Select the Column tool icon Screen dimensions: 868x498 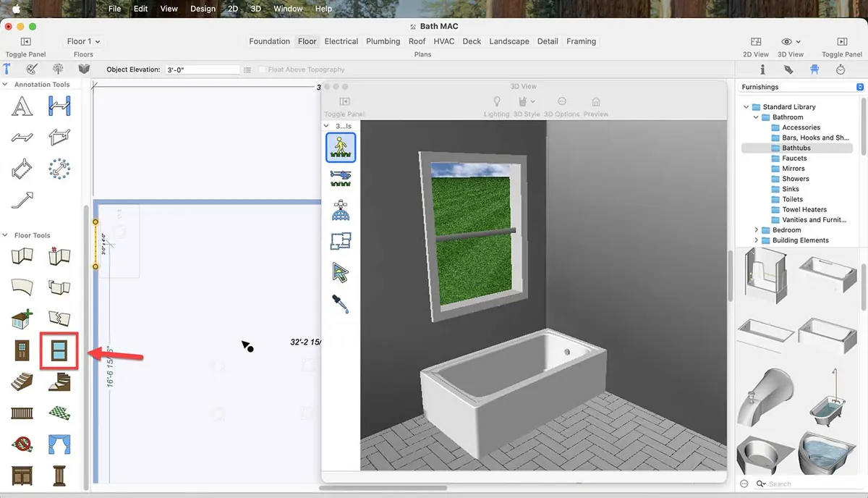(59, 476)
